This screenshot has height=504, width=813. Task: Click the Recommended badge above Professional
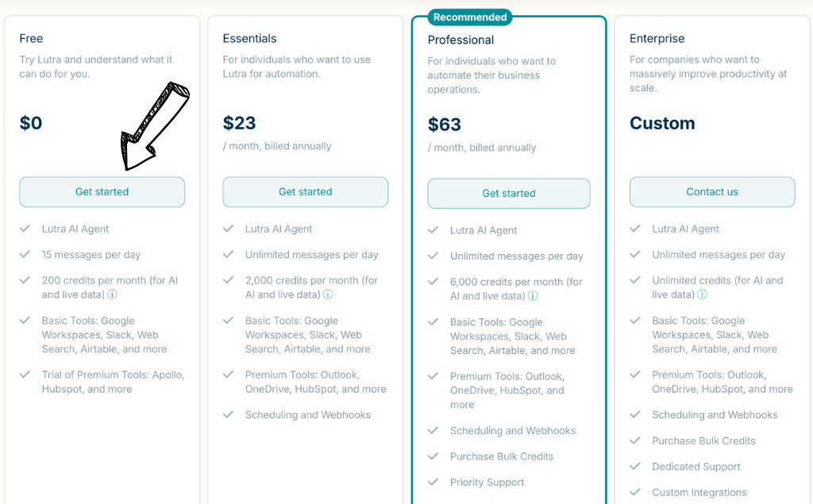pyautogui.click(x=470, y=17)
